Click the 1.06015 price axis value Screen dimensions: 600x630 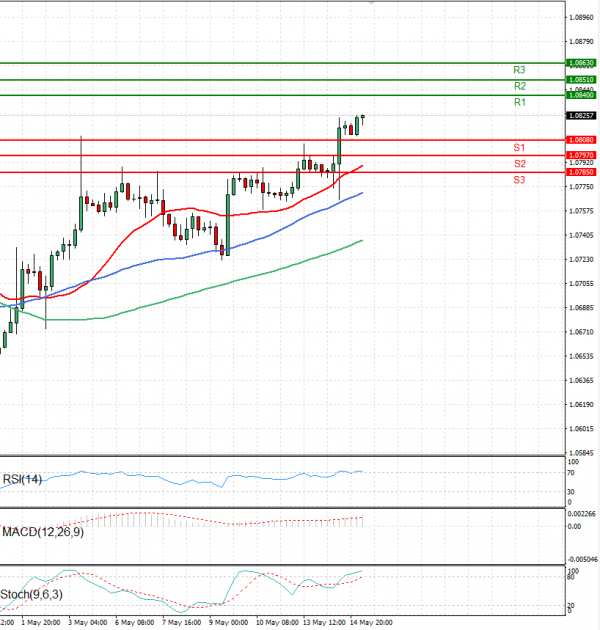[581, 429]
